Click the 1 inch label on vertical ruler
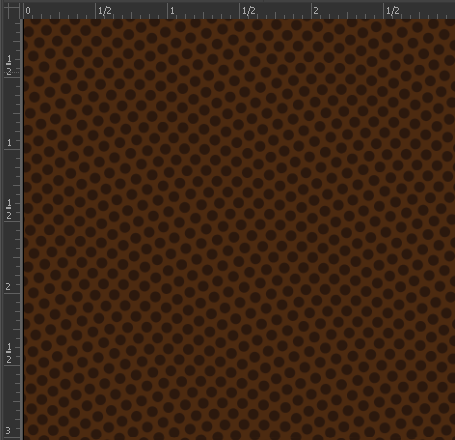455x440 pixels. point(9,143)
